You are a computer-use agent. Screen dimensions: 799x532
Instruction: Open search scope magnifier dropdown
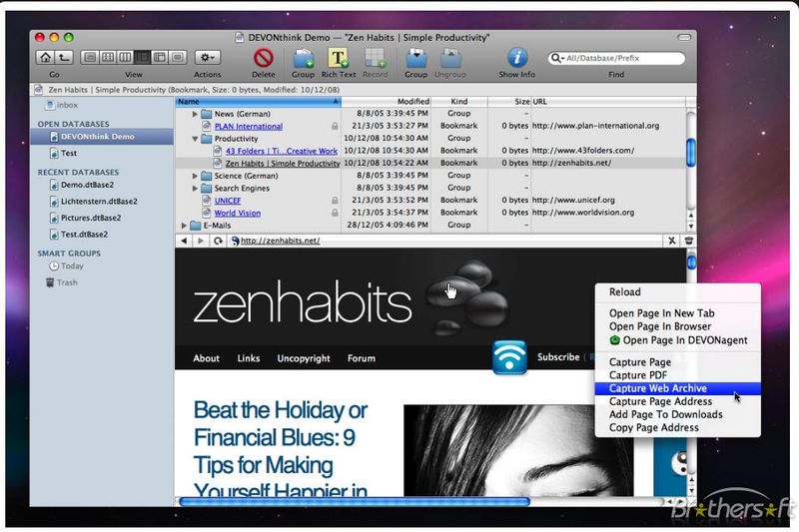[557, 58]
